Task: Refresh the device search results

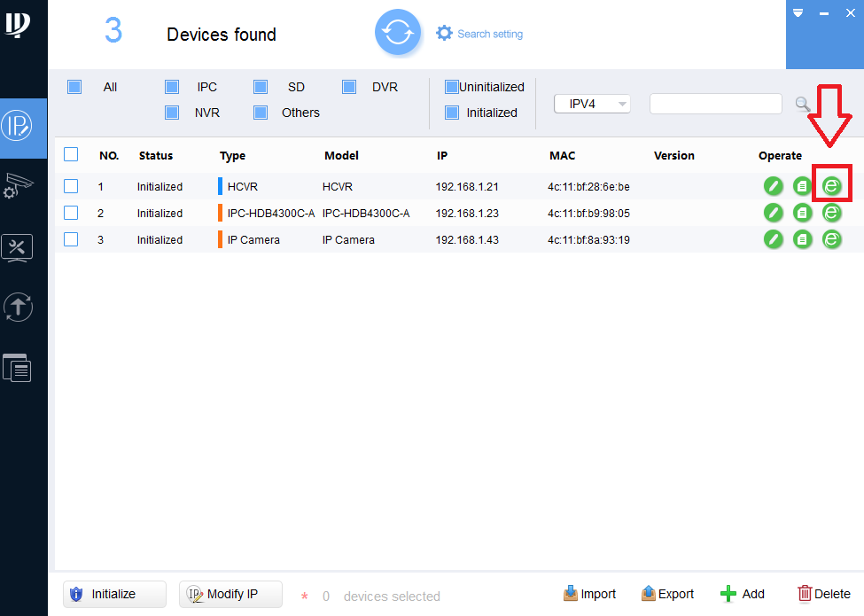Action: 398,32
